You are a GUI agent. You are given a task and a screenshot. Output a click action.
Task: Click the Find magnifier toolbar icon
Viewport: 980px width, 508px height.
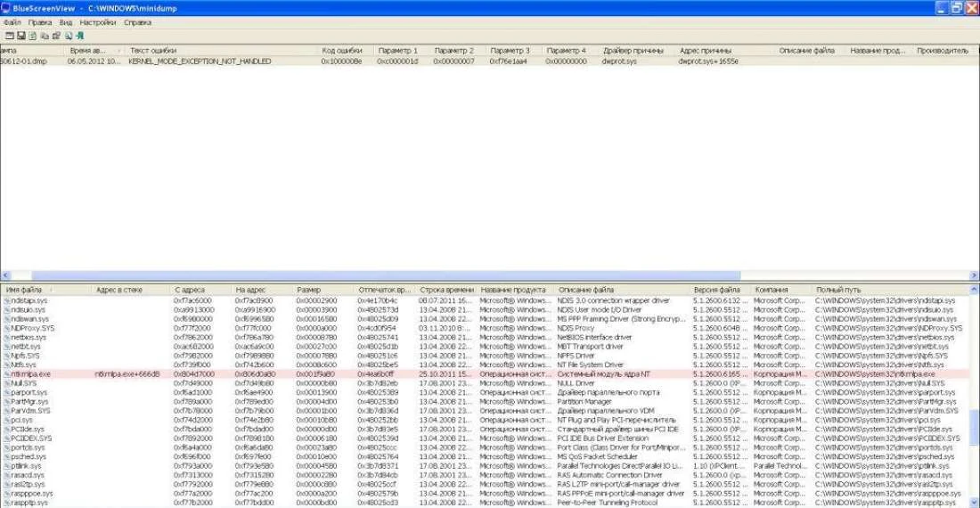click(x=68, y=37)
